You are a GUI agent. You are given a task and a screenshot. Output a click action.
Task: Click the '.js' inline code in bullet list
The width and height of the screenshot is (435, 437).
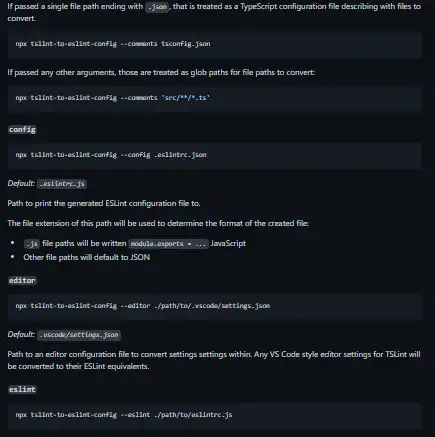point(32,244)
